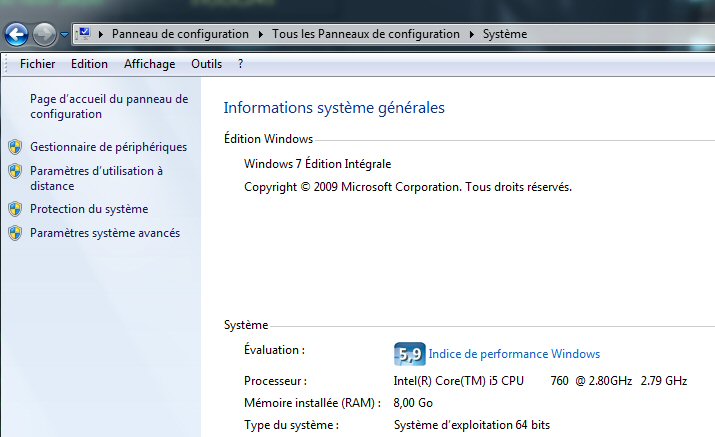Open Paramètres système avancés link
Viewport: 715px width, 437px height.
[x=105, y=233]
